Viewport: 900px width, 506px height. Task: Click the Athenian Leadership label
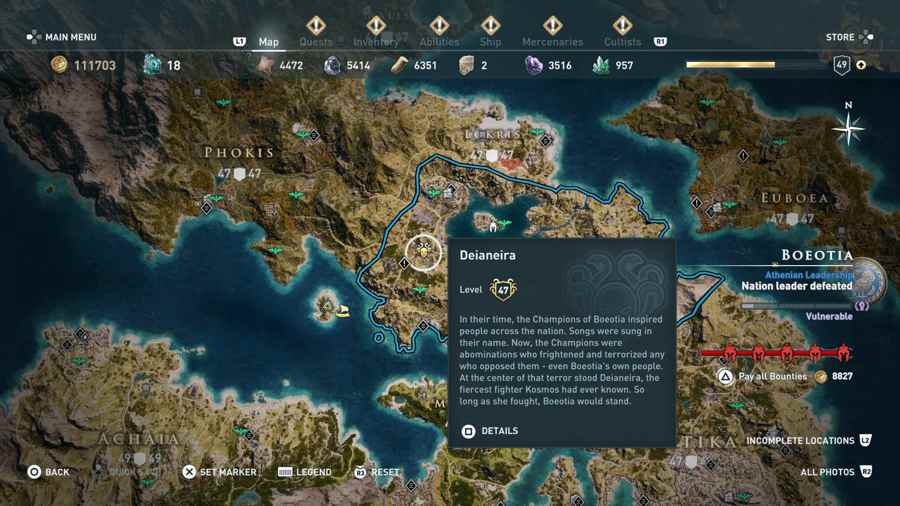pyautogui.click(x=809, y=275)
